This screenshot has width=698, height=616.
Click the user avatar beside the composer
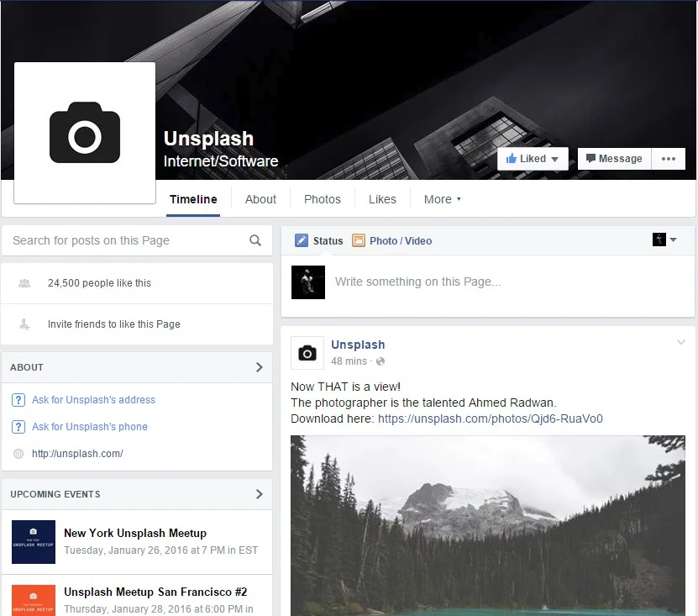tap(308, 282)
